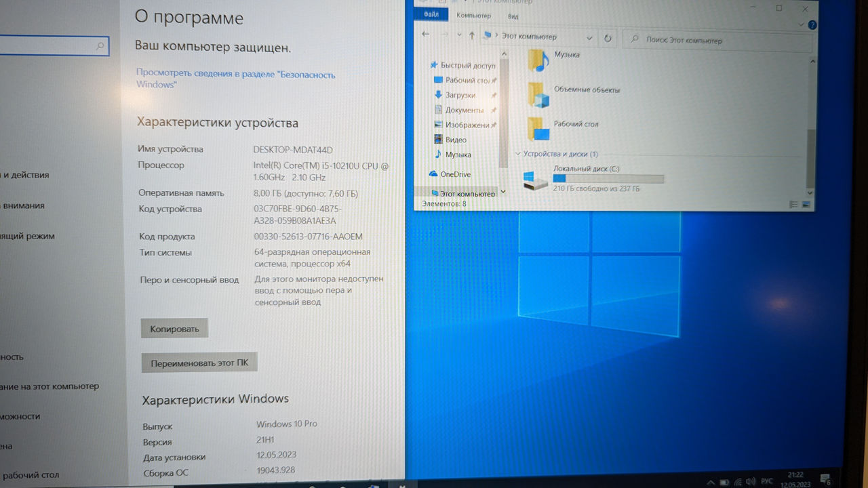Viewport: 868px width, 488px height.
Task: Expand the Explorer ribbon chevron
Action: [x=802, y=24]
